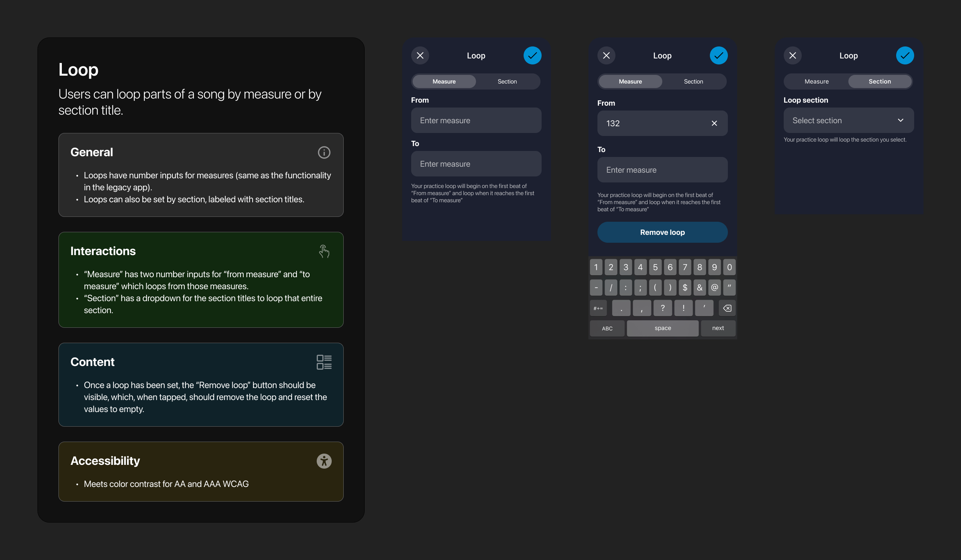Confirm loop with the blue checkmark in the first panel
Image resolution: width=961 pixels, height=560 pixels.
532,56
